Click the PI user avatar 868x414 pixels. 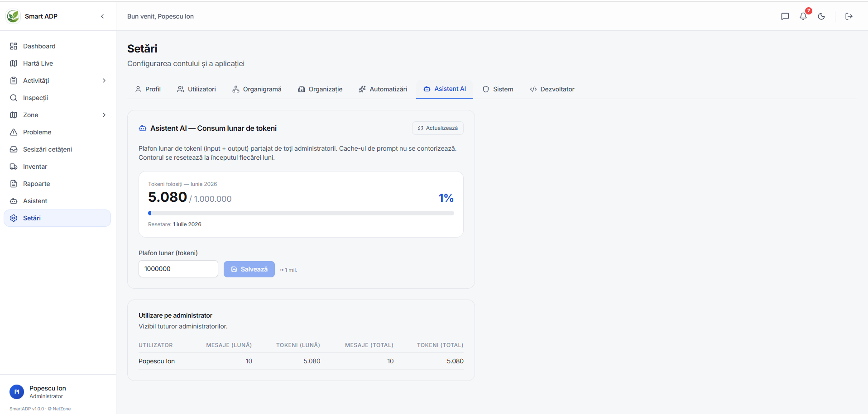pyautogui.click(x=17, y=392)
